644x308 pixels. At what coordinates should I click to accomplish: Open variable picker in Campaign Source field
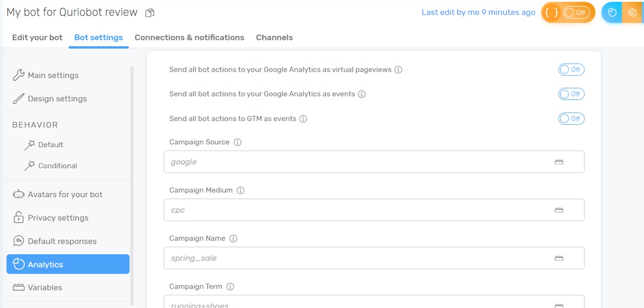click(559, 162)
